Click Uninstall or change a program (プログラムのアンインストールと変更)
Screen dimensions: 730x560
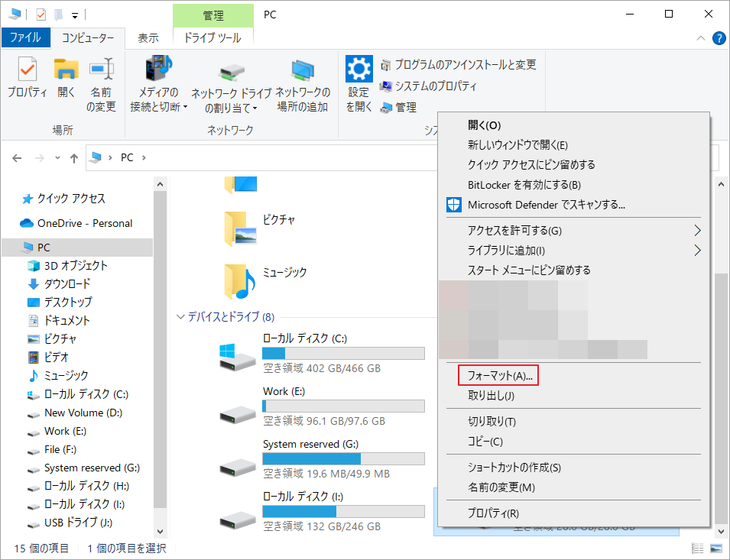point(459,65)
